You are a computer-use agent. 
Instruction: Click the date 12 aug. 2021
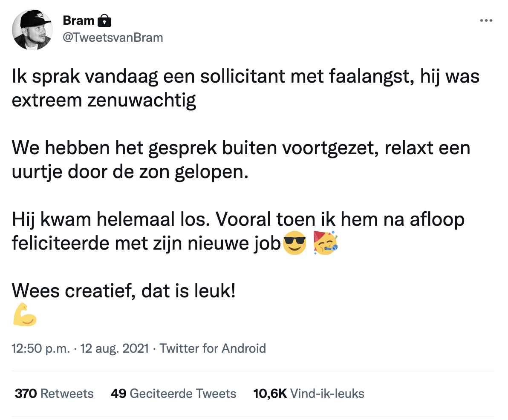[x=114, y=348]
